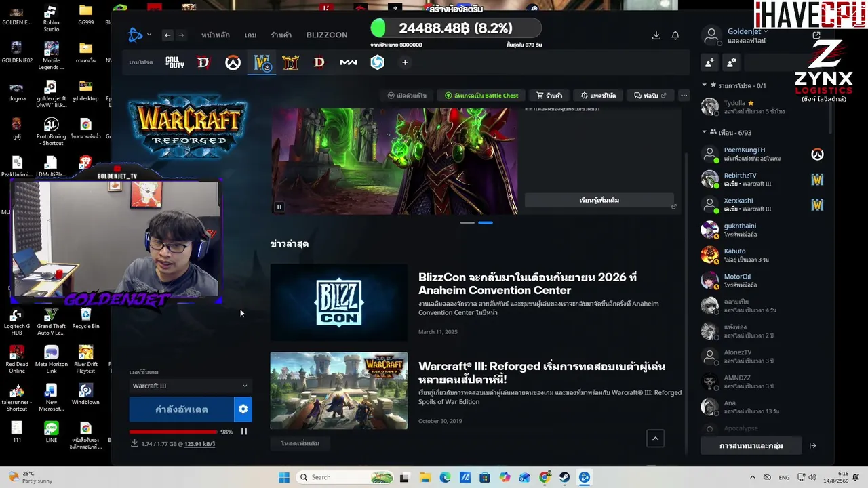Collapse the social panel with the arrow icon
This screenshot has height=488, width=868.
tap(812, 445)
